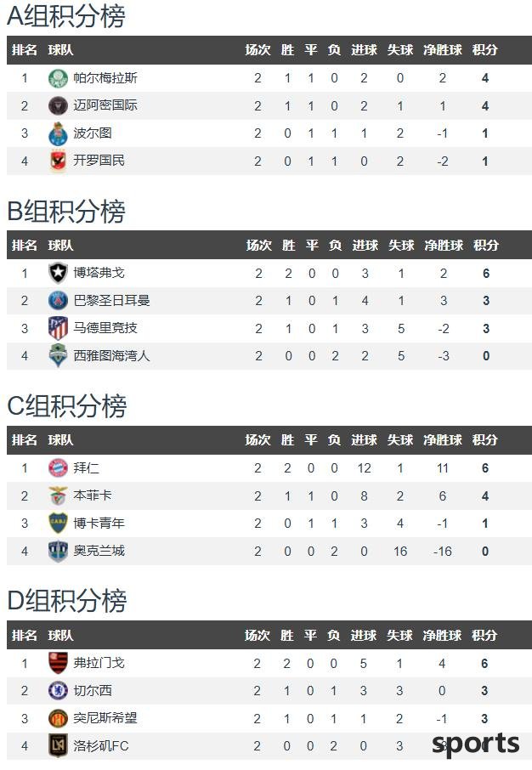Open the 突尼斯希望 team link

[105, 718]
